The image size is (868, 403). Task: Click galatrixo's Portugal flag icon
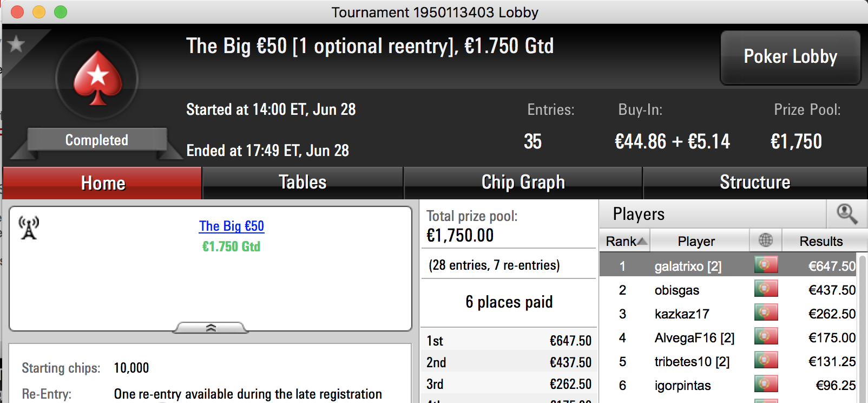click(x=766, y=265)
